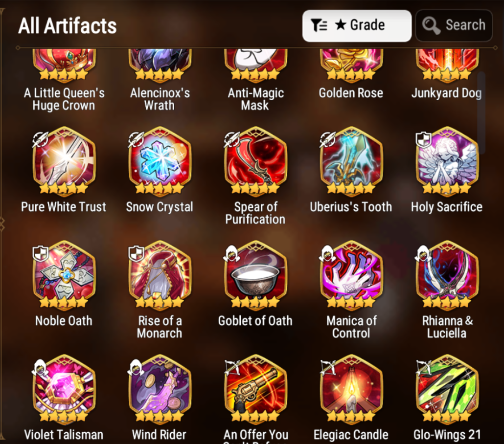Select the Snow Crystal artifact icon
This screenshot has height=444, width=504.
tap(160, 161)
